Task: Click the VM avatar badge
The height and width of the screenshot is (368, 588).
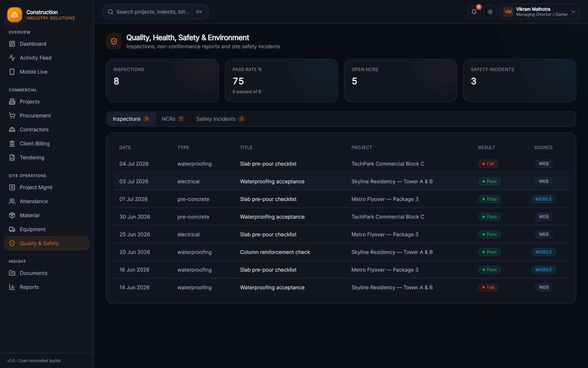Action: 508,12
